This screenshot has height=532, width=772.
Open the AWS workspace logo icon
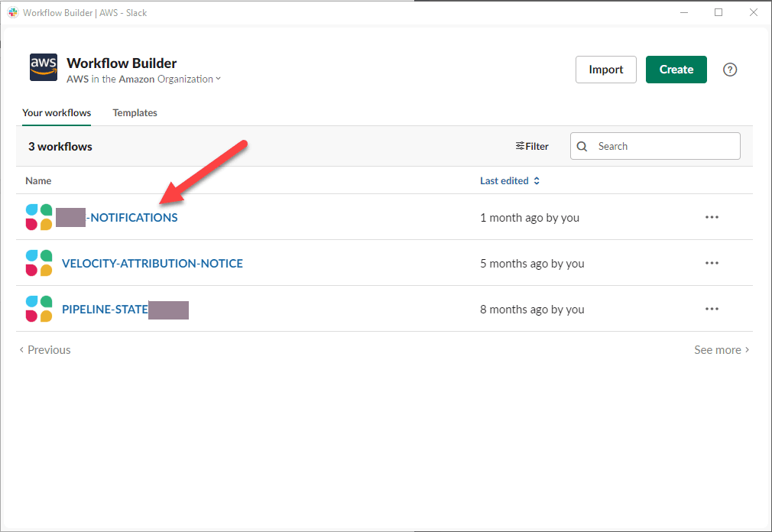click(x=43, y=67)
